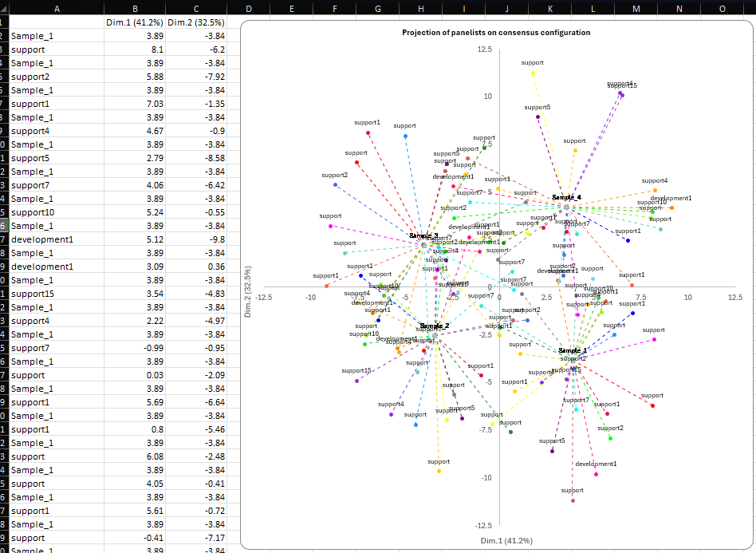This screenshot has height=553, width=756.
Task: Click the support10 cell in column A
Action: tap(33, 212)
